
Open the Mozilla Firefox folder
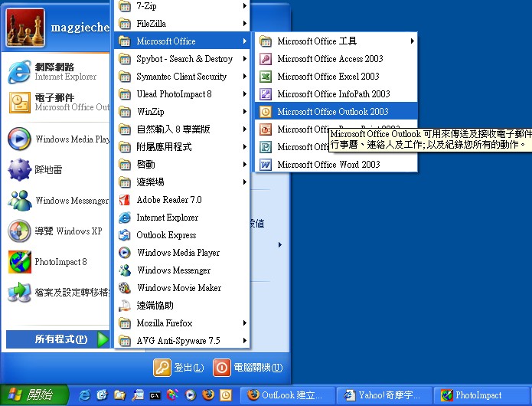[x=182, y=323]
